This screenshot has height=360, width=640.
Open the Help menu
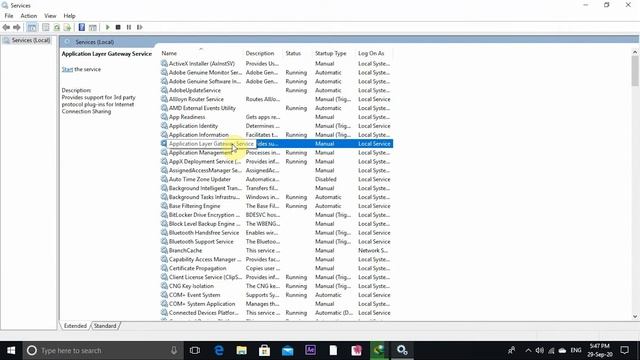tap(69, 16)
